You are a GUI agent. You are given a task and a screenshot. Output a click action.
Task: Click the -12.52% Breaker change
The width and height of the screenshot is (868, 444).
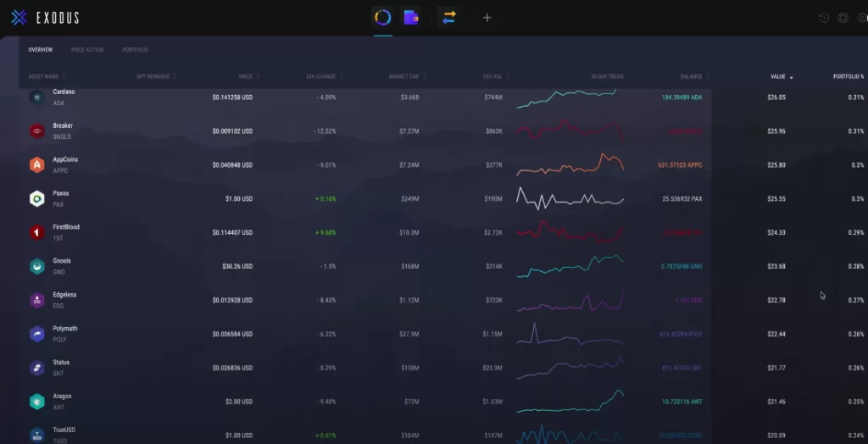[x=325, y=131]
